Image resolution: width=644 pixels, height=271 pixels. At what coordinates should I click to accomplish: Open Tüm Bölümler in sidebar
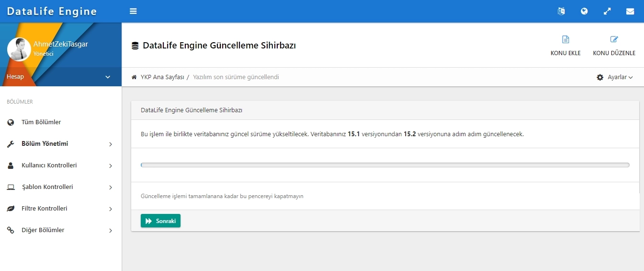(x=41, y=122)
